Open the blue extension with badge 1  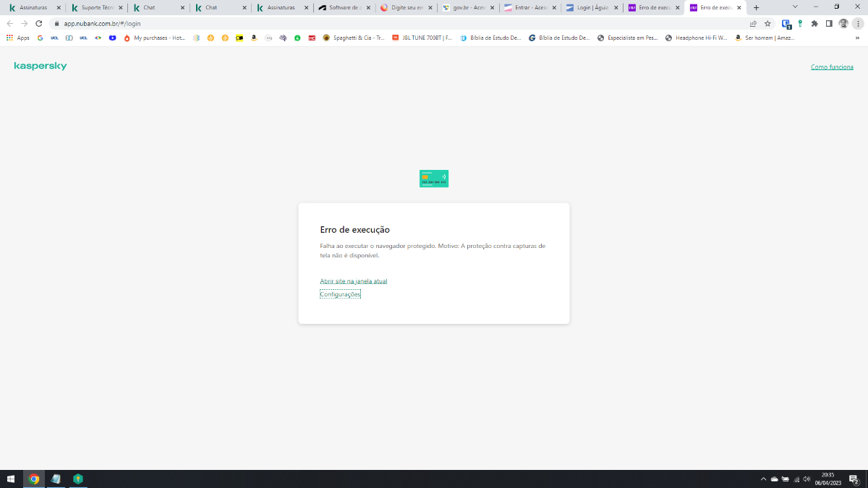pos(786,23)
